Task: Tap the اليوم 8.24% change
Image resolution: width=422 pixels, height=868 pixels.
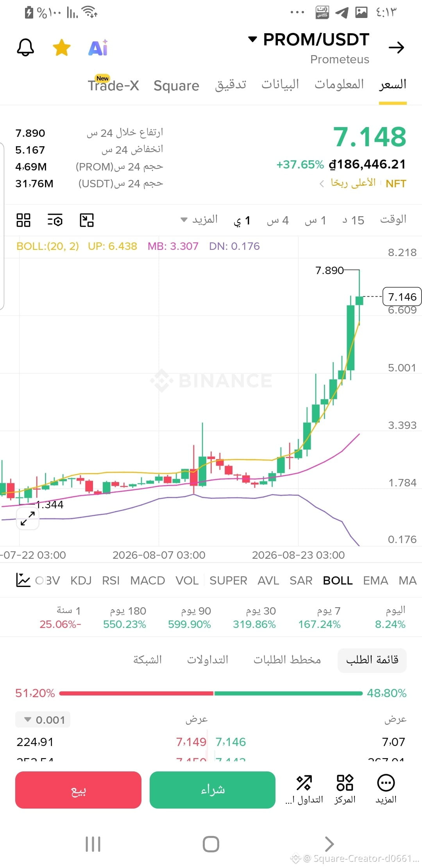Action: tap(390, 617)
